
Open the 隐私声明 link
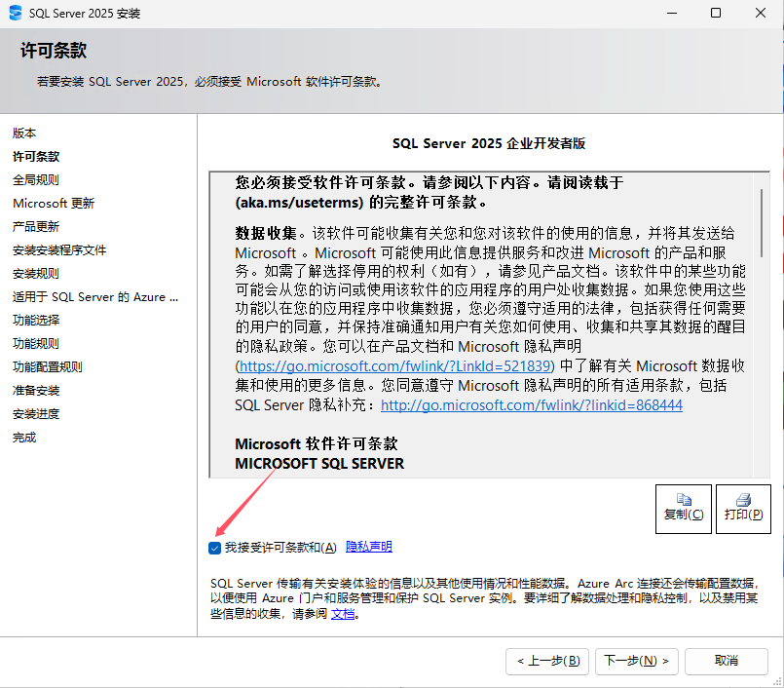pyautogui.click(x=368, y=547)
